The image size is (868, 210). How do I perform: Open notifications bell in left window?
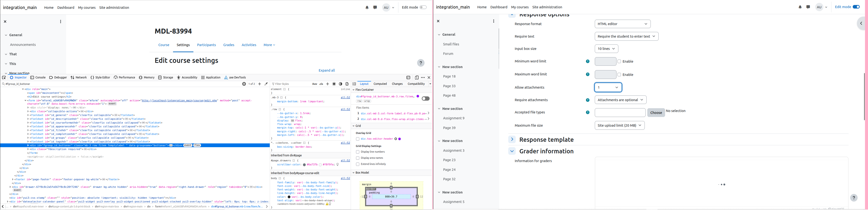pos(367,7)
